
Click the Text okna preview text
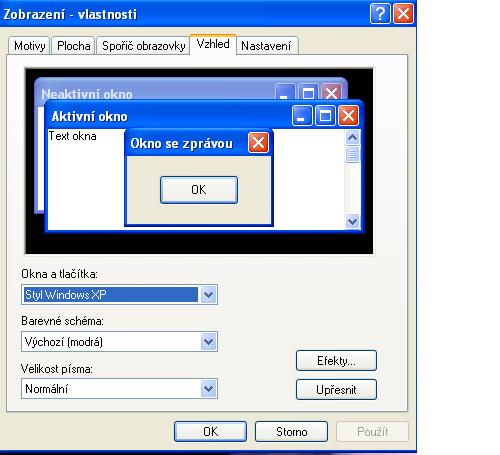coord(73,136)
